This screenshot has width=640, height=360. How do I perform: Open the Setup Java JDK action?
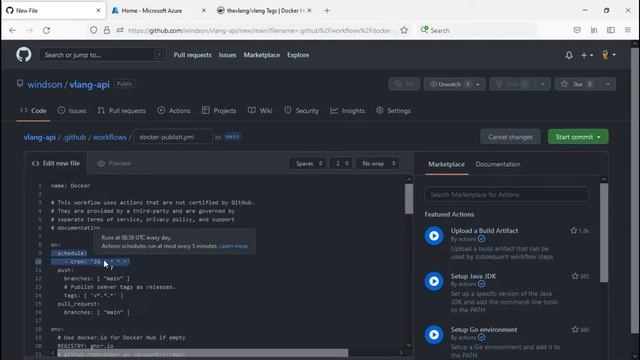[x=473, y=276]
